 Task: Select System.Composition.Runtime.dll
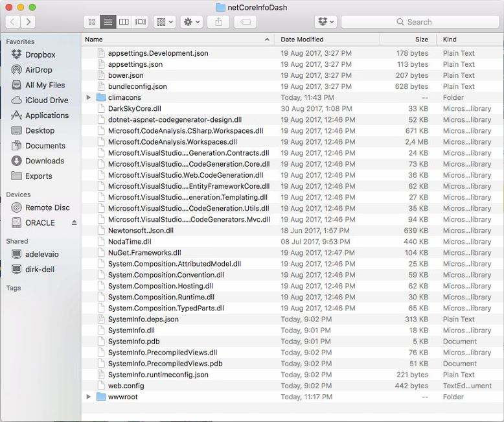[x=293, y=297]
